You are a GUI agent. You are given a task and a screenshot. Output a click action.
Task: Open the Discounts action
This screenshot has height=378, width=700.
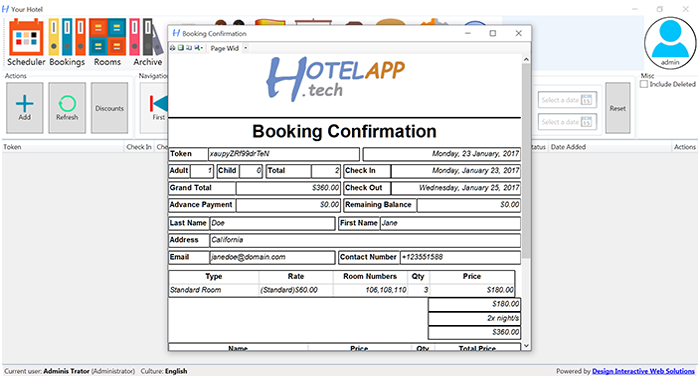109,108
